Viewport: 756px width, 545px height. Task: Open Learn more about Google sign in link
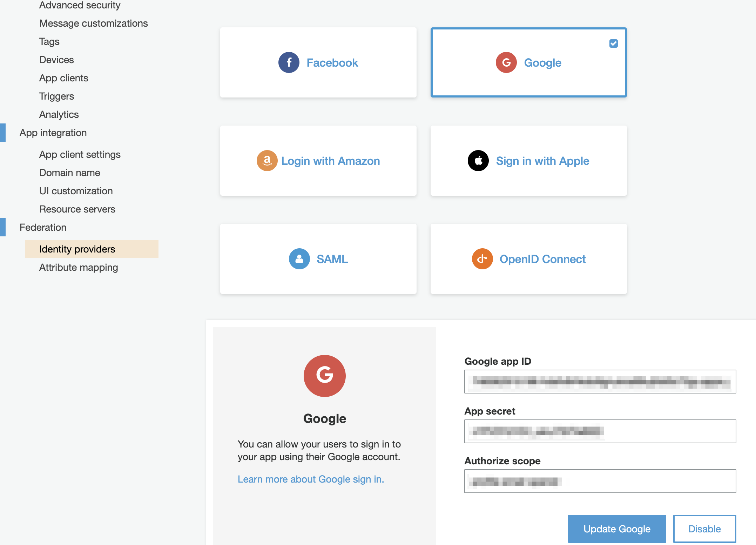click(311, 479)
